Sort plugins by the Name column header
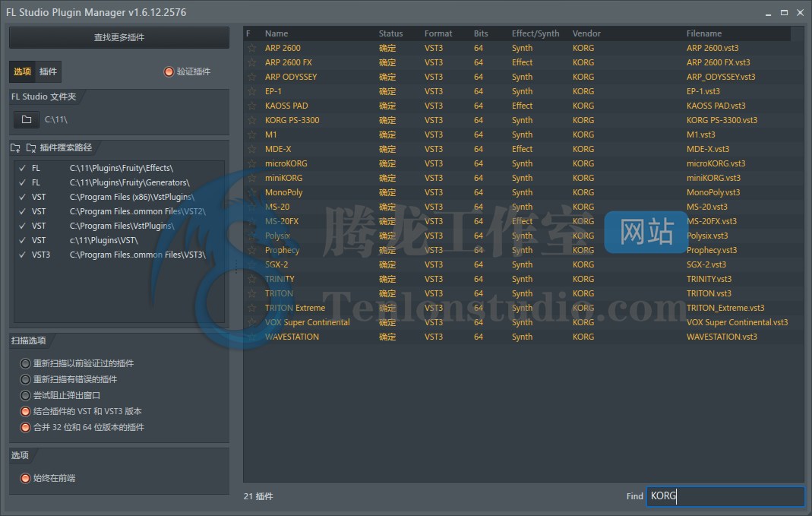Image resolution: width=812 pixels, height=516 pixels. click(276, 33)
